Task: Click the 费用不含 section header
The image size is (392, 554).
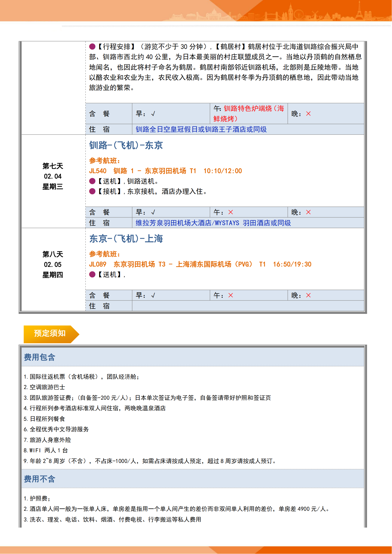Action: (x=40, y=479)
